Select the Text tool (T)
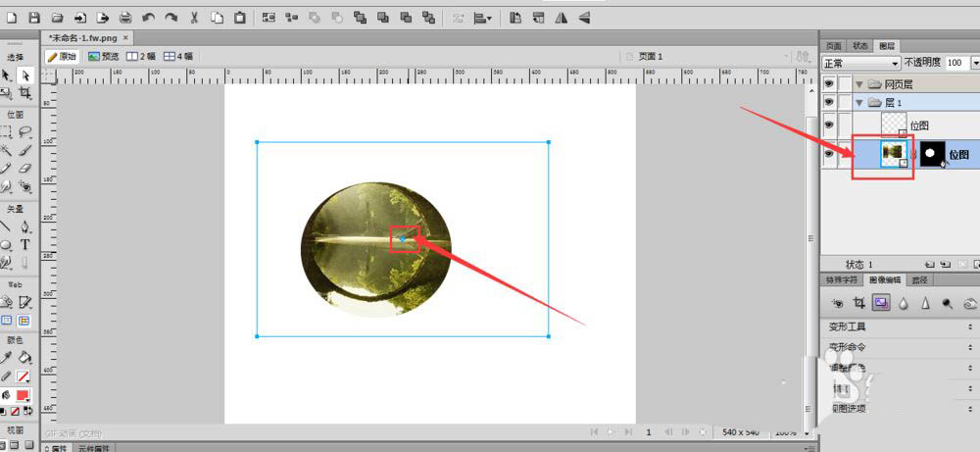 (x=25, y=244)
